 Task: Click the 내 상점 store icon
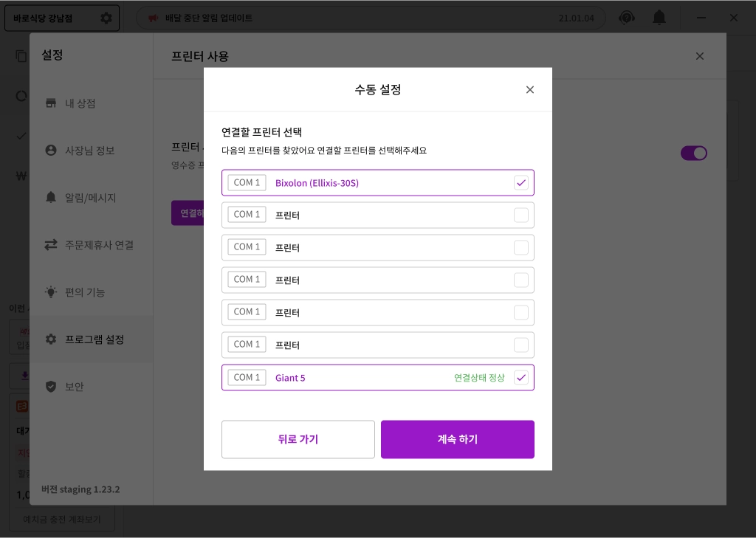point(51,103)
